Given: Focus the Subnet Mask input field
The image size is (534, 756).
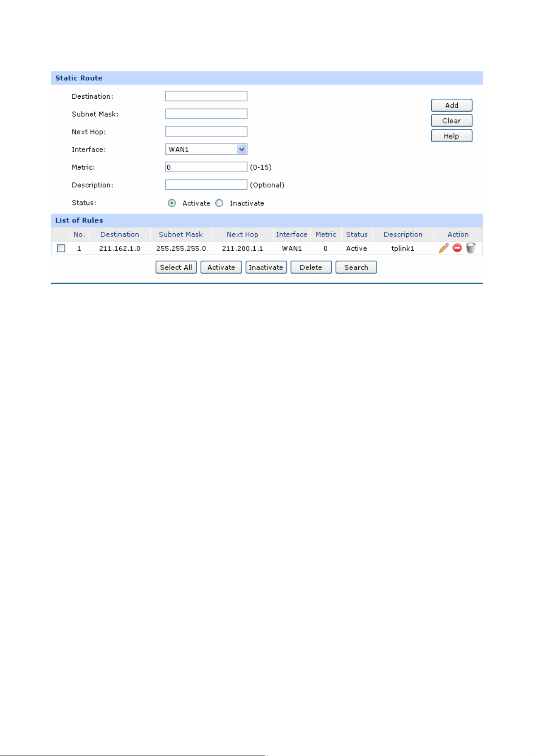Looking at the screenshot, I should pos(206,114).
